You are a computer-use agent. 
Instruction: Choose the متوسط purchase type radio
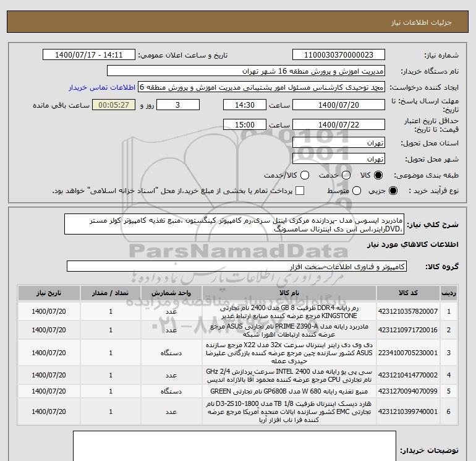point(357,191)
